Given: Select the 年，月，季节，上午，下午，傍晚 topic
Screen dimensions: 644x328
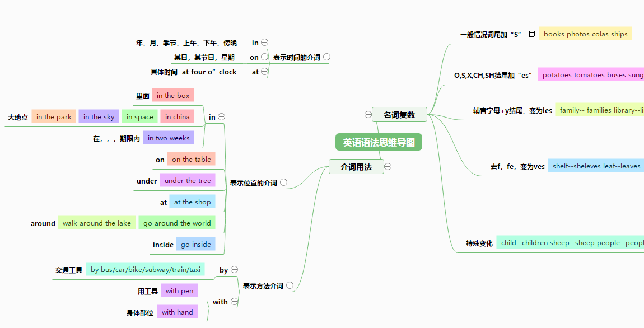Looking at the screenshot, I should pyautogui.click(x=186, y=43).
